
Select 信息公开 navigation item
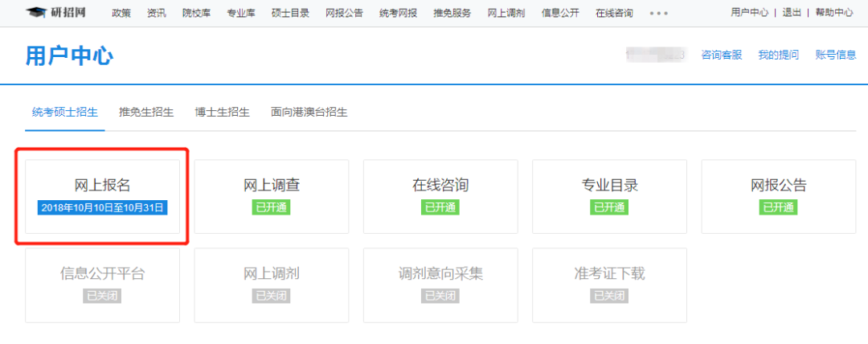[x=560, y=14]
